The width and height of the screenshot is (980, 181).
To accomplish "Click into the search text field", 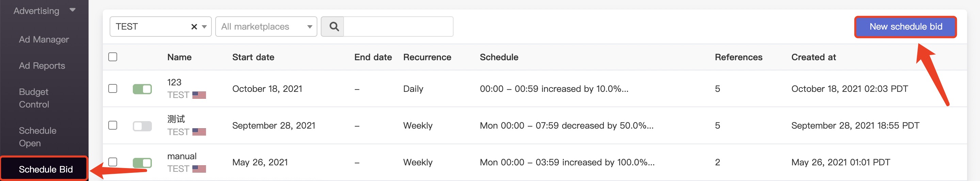I will (398, 27).
